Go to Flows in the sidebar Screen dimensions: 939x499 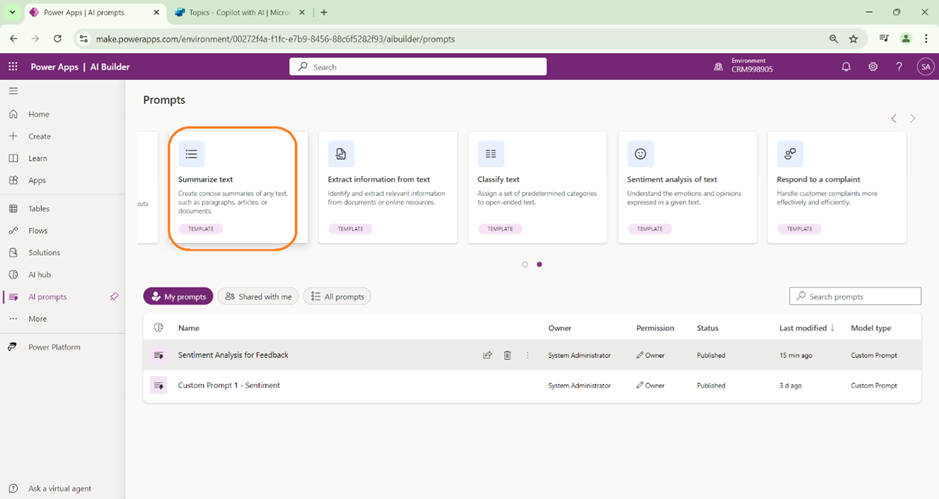tap(38, 231)
